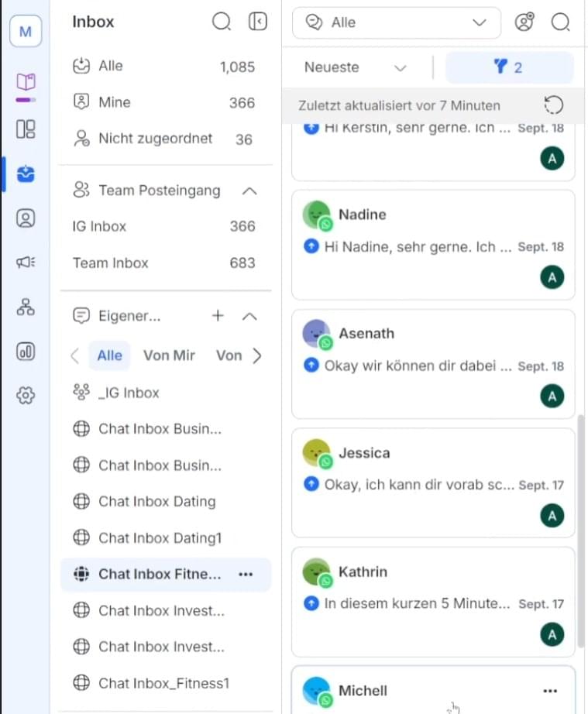588x714 pixels.
Task: Open the settings gear in left rail
Action: coord(26,396)
